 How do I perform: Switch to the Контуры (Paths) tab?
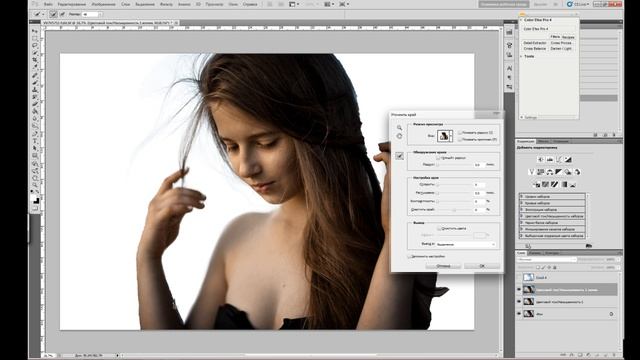552,253
